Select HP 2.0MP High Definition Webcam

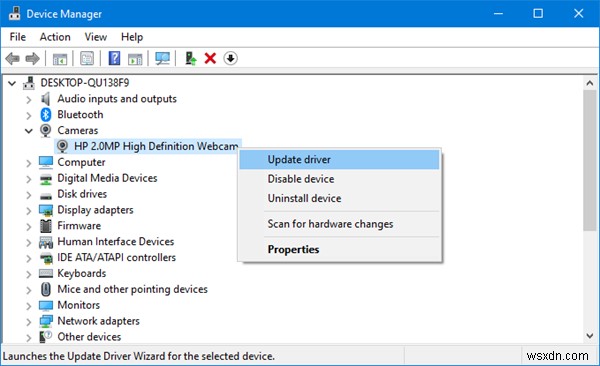click(x=156, y=146)
